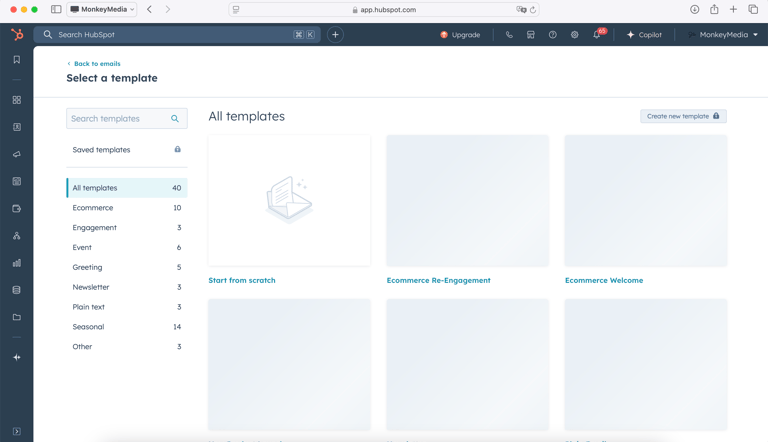Viewport: 768px width, 442px height.
Task: Toggle Safari sidebar icon
Action: point(56,9)
